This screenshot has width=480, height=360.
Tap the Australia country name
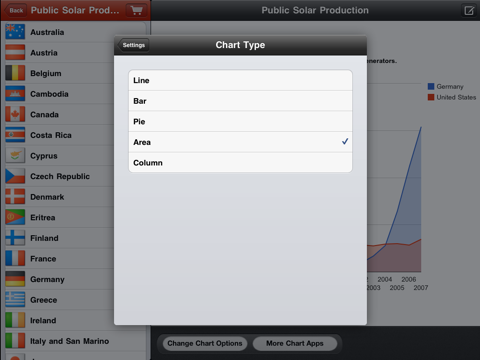[47, 32]
